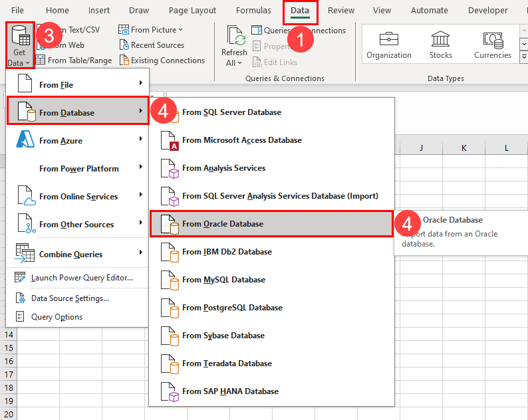The height and width of the screenshot is (420, 528).
Task: Expand the From File submenu
Action: click(77, 84)
